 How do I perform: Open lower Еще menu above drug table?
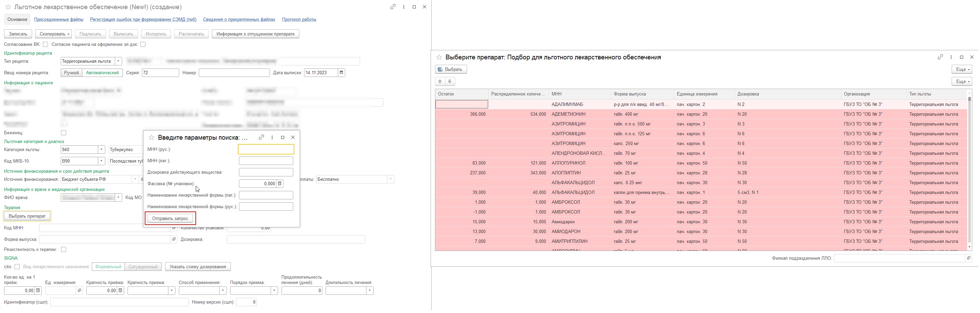(962, 81)
